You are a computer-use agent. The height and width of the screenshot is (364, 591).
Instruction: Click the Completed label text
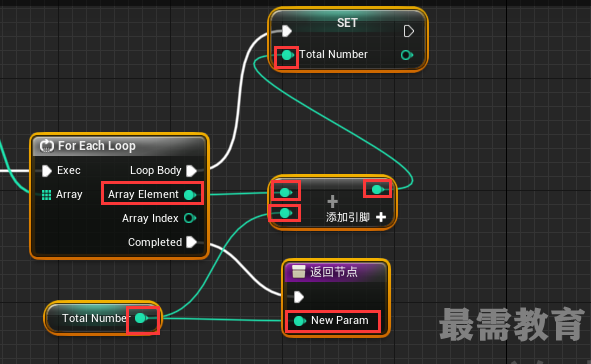(155, 242)
